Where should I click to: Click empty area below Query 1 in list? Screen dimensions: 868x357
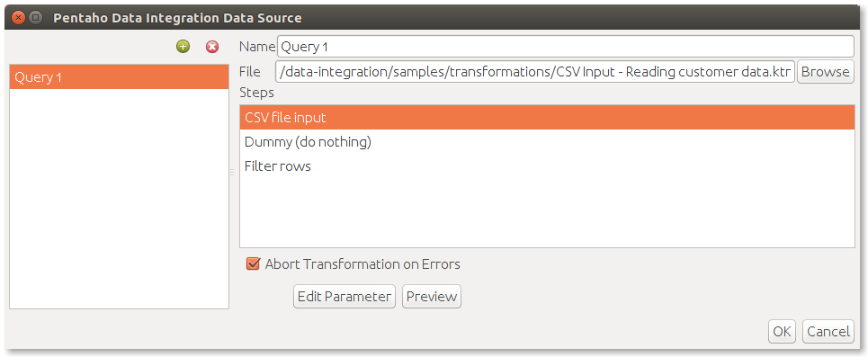119,200
